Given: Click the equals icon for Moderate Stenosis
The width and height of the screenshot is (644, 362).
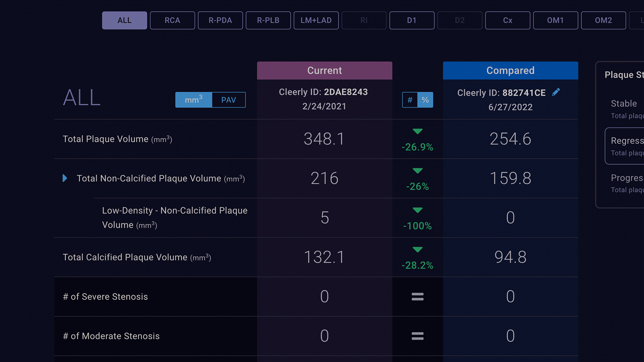Looking at the screenshot, I should tap(417, 336).
